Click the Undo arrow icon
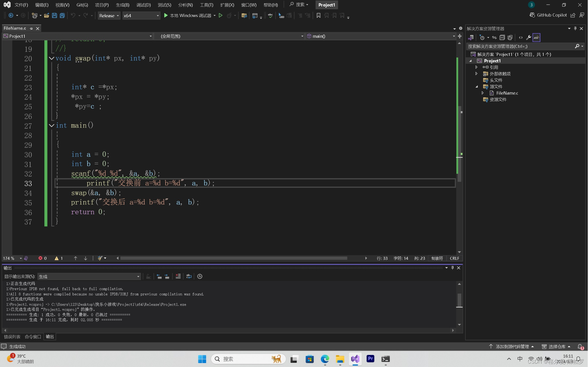Viewport: 588px width, 367px height. 73,15
